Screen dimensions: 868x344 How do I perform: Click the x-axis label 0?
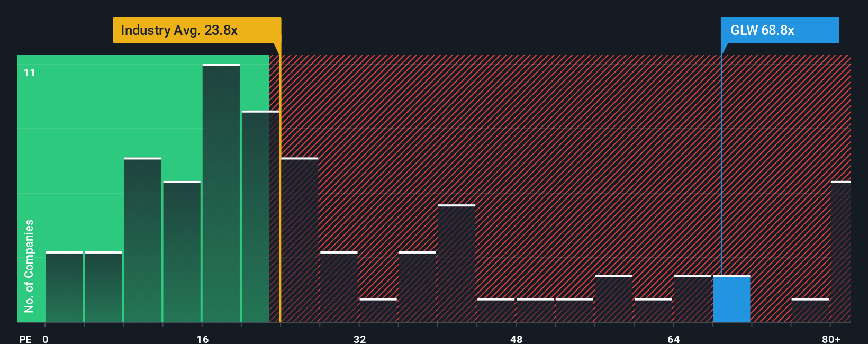pos(46,339)
